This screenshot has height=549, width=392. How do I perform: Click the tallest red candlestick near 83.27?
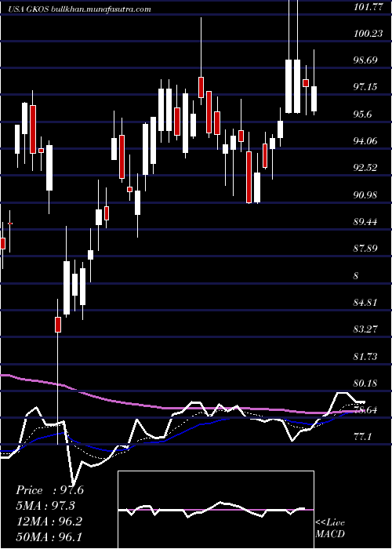click(58, 325)
